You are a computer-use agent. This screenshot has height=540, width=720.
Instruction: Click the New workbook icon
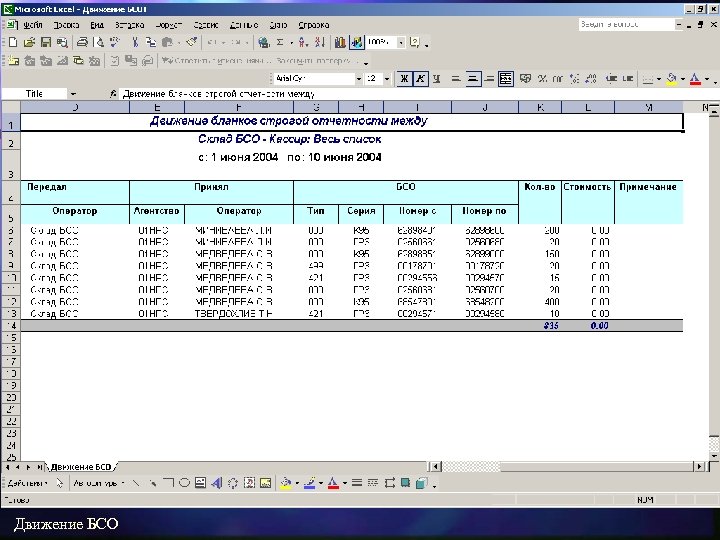pos(12,43)
